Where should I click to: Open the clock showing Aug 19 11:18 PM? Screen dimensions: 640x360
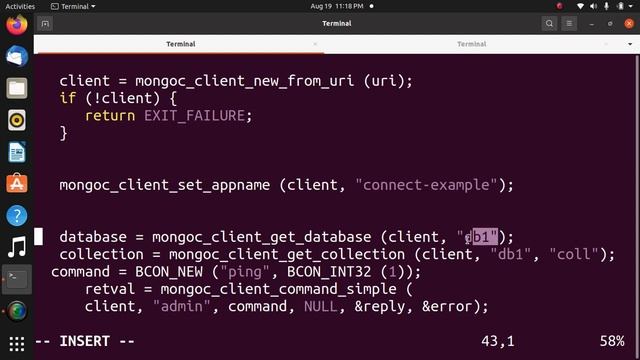337,6
